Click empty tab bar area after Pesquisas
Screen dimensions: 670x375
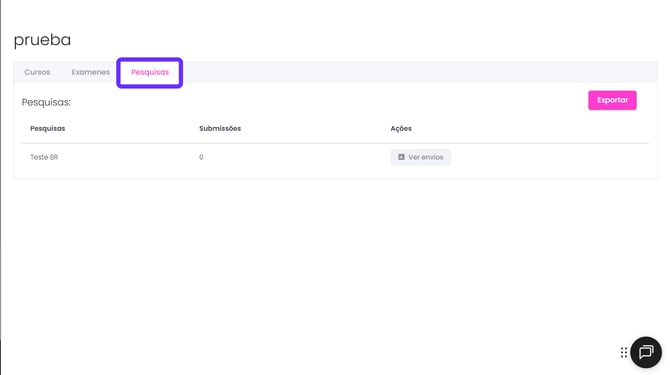pyautogui.click(x=419, y=72)
